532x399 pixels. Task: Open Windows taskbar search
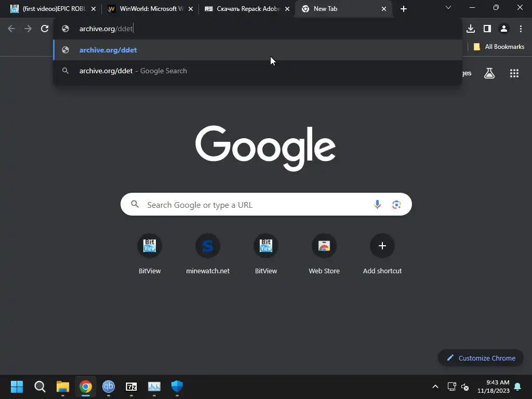(x=39, y=387)
